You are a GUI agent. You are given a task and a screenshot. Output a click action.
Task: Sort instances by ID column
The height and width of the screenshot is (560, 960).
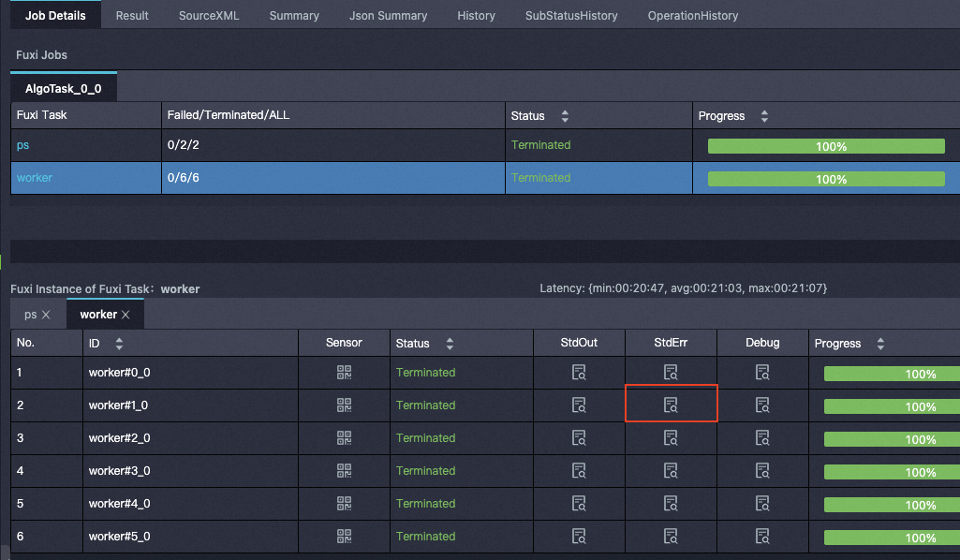pos(119,344)
